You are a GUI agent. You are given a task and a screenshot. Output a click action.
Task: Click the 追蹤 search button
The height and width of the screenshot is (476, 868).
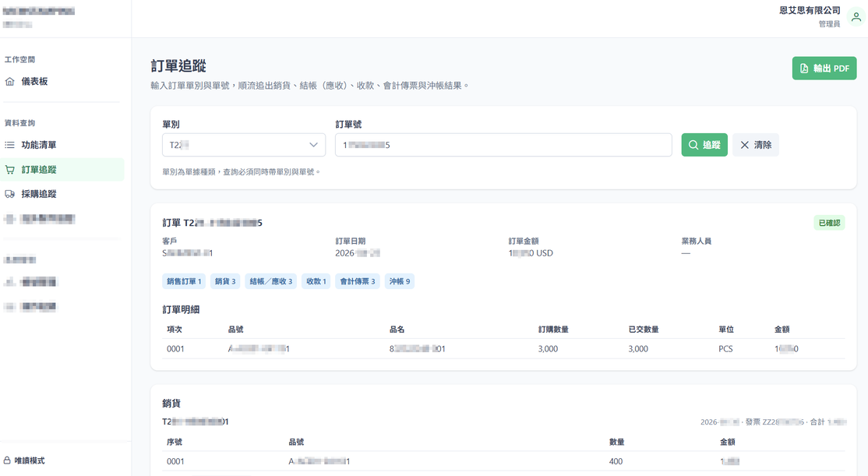click(x=704, y=145)
